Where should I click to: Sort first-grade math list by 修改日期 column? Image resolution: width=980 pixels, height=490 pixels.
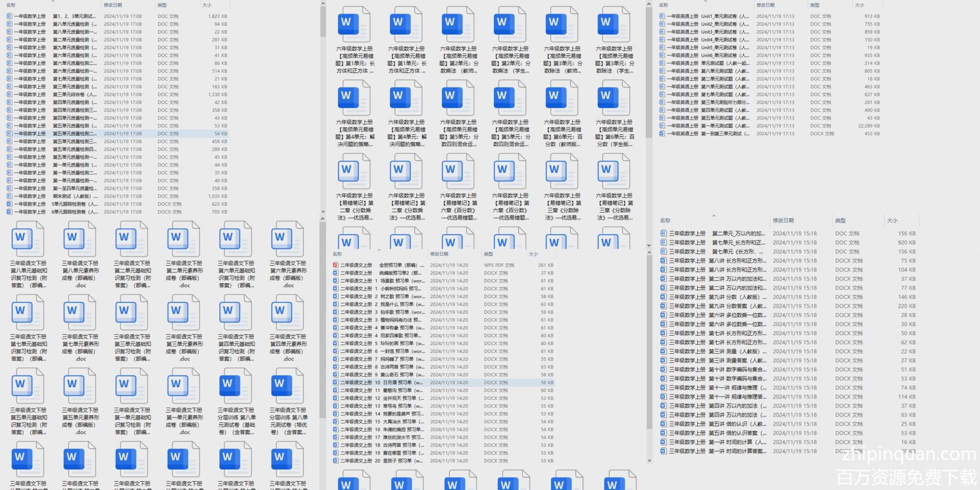tap(113, 5)
